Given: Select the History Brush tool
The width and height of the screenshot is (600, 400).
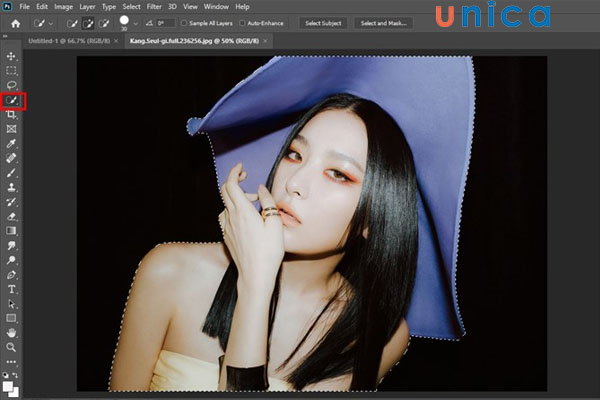Looking at the screenshot, I should [x=11, y=202].
